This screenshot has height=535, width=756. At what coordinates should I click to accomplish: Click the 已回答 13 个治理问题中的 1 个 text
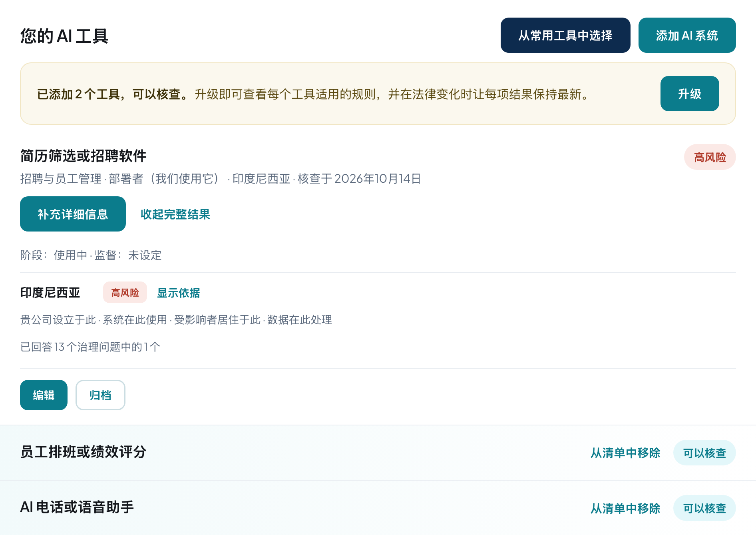click(x=90, y=347)
